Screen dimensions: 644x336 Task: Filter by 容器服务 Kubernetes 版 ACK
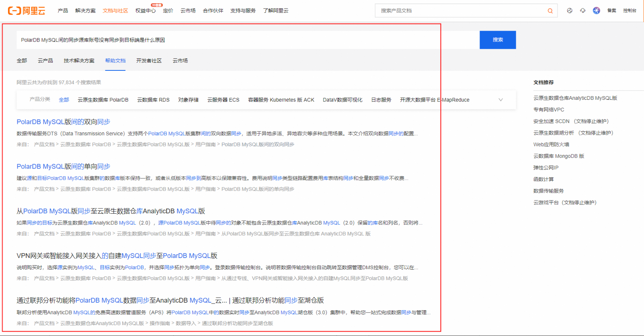pyautogui.click(x=281, y=100)
